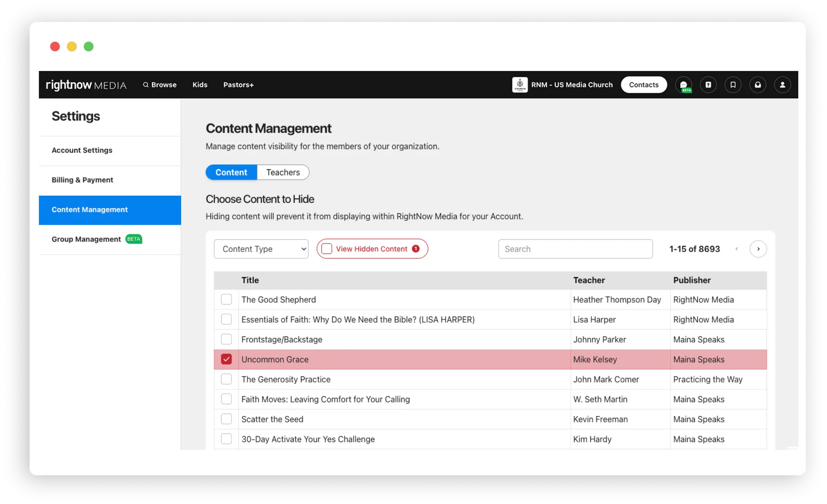Uncheck the Uncommon Grace checkbox

coord(226,359)
